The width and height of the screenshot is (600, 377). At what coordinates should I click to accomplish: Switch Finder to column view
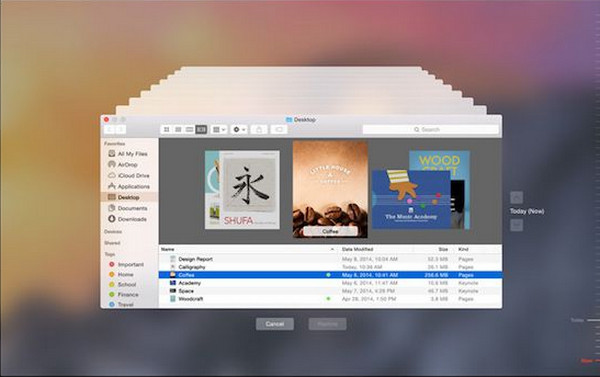(x=189, y=130)
